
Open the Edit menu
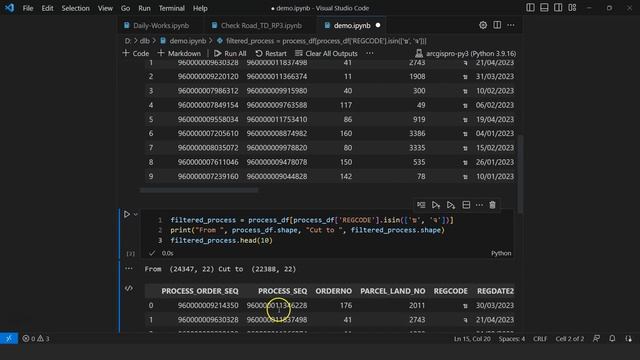click(x=47, y=8)
